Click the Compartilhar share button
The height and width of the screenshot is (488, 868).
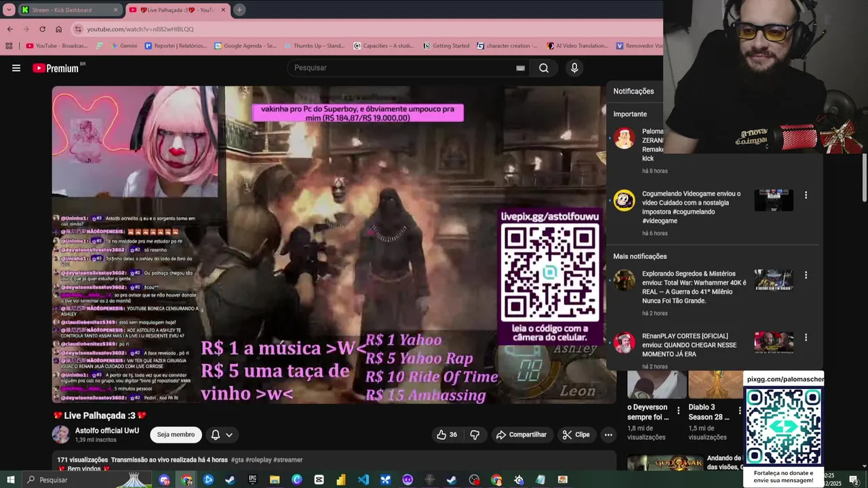coord(521,434)
